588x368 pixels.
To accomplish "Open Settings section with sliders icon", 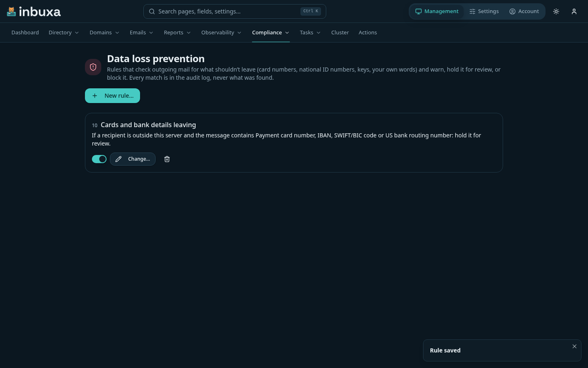I will point(484,11).
